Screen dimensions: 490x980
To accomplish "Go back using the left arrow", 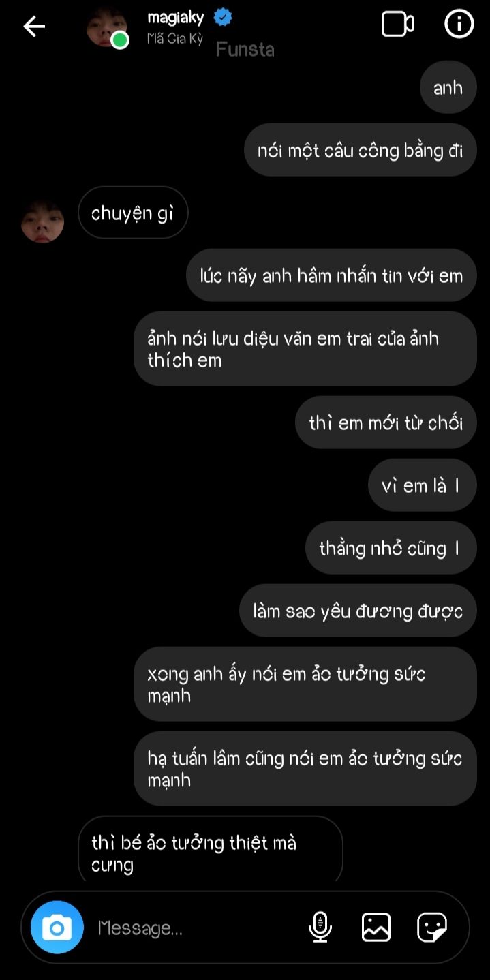I will pyautogui.click(x=34, y=27).
